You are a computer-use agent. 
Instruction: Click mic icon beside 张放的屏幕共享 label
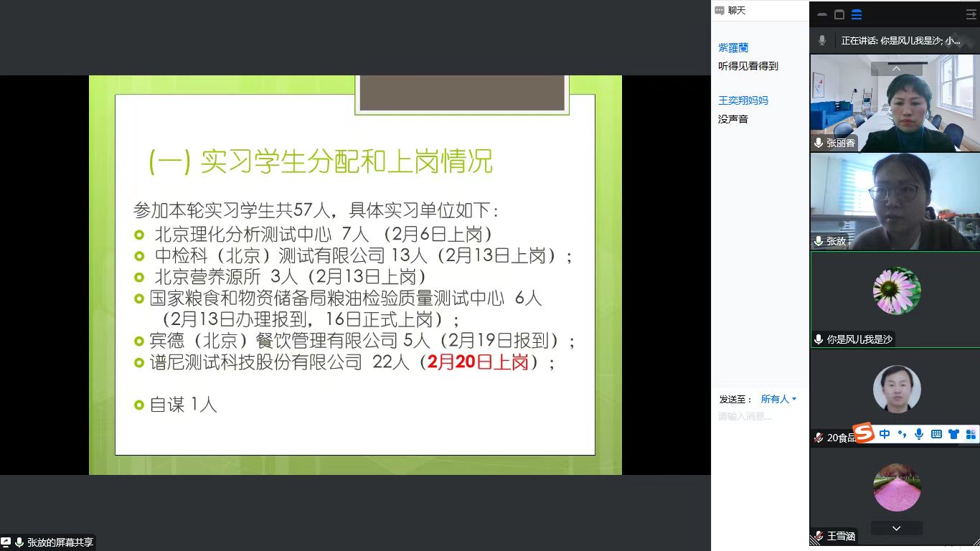pyautogui.click(x=19, y=542)
